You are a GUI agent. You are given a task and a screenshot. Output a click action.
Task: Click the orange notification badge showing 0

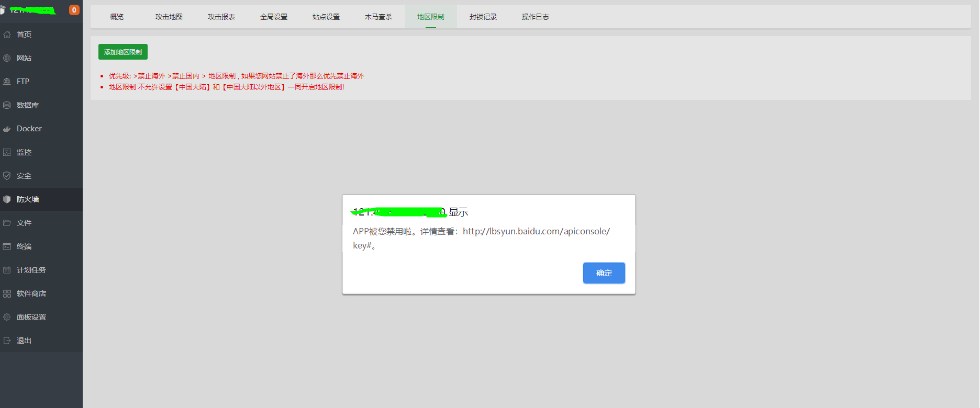click(74, 10)
